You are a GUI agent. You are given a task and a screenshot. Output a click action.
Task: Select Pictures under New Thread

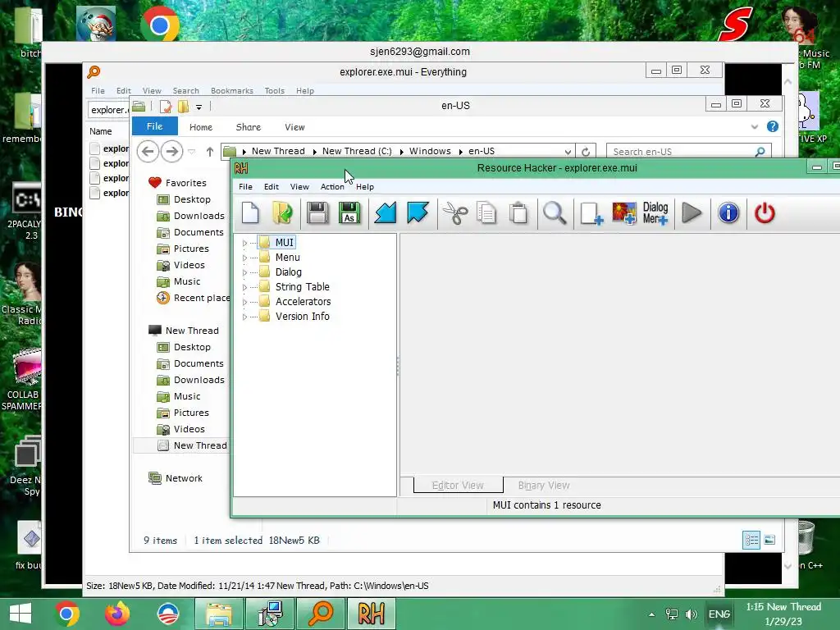point(183,413)
